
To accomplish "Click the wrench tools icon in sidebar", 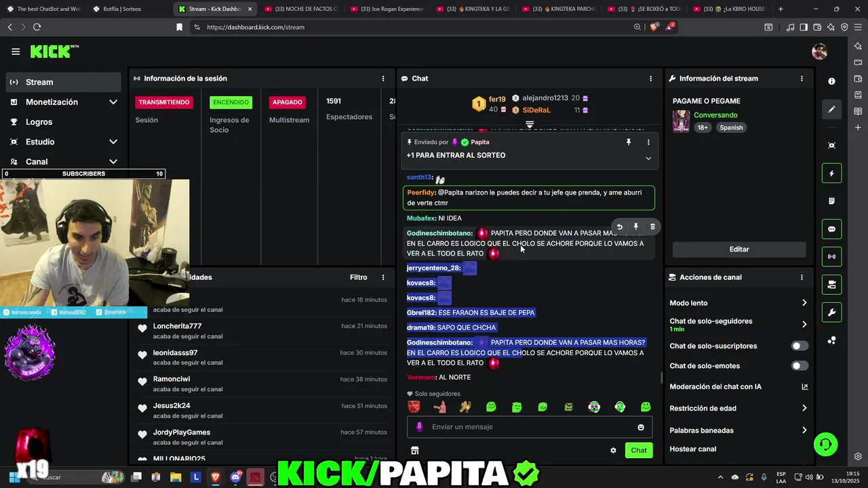I will click(x=831, y=312).
